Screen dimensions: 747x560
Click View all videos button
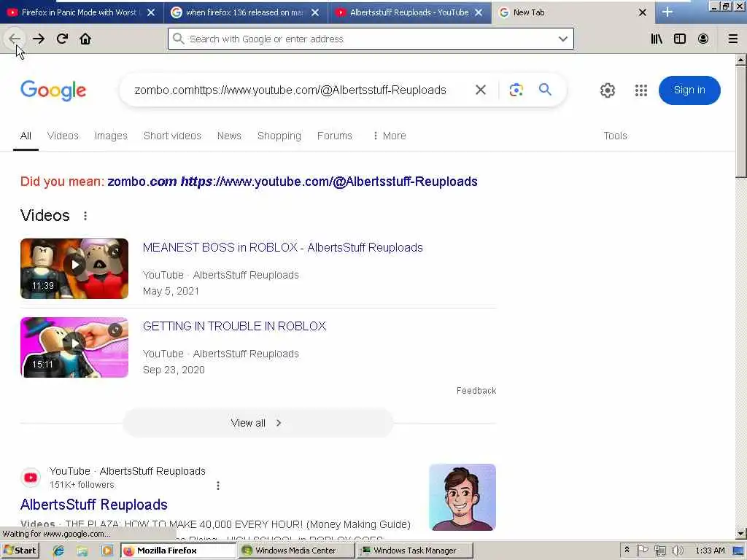pyautogui.click(x=258, y=423)
